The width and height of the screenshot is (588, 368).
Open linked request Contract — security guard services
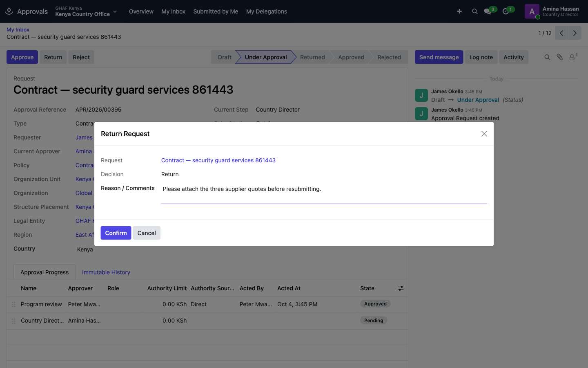coord(218,160)
